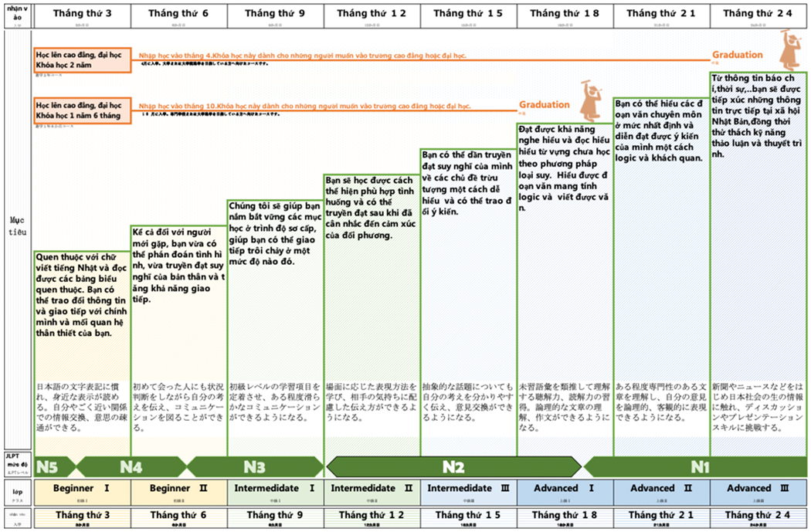Click the top Tháng thứ 9 header

pyautogui.click(x=275, y=15)
